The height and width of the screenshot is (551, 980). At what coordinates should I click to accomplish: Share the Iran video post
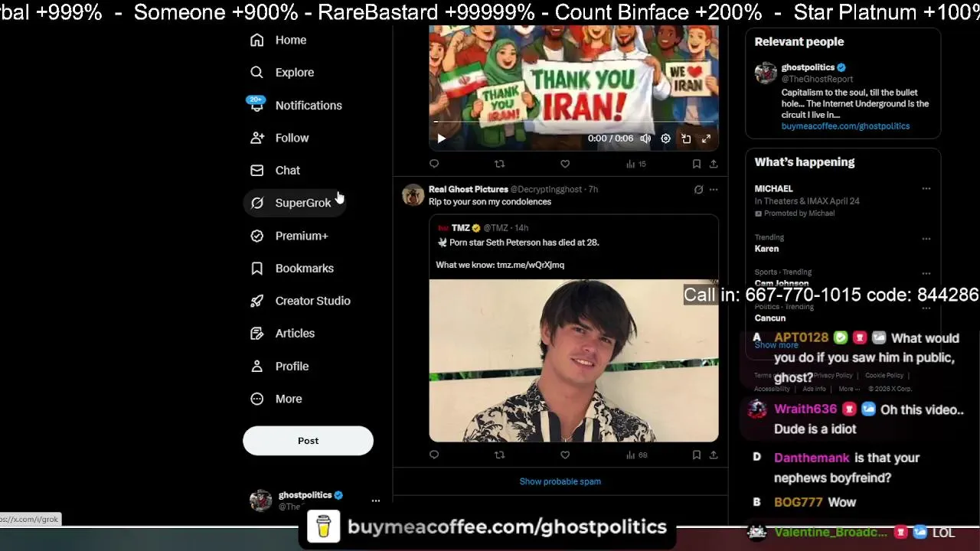pyautogui.click(x=713, y=164)
